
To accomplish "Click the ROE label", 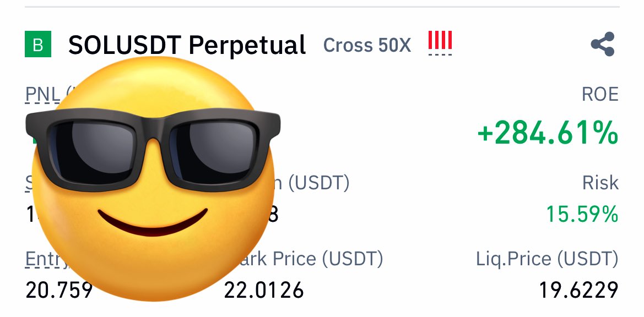I will (599, 95).
